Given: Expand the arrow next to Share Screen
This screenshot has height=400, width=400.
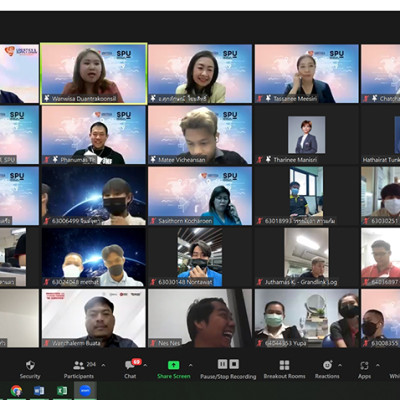Looking at the screenshot, I should [x=190, y=365].
